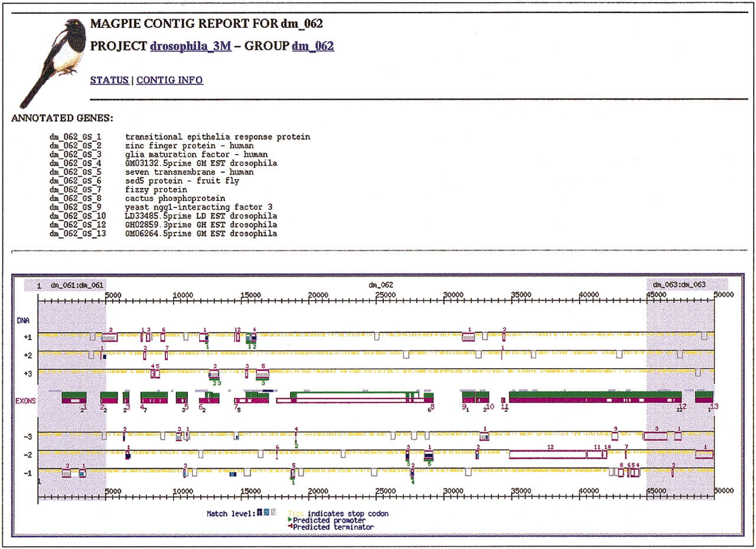Open the CONTIG INFO link

[x=170, y=80]
